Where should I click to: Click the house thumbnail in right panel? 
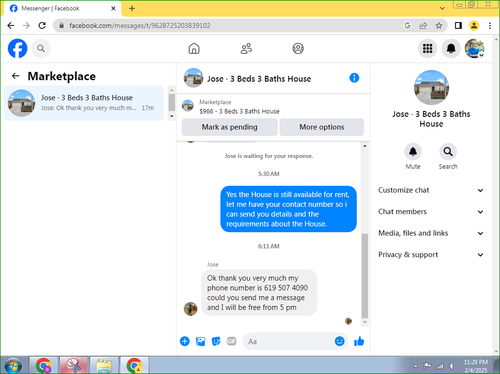click(431, 88)
